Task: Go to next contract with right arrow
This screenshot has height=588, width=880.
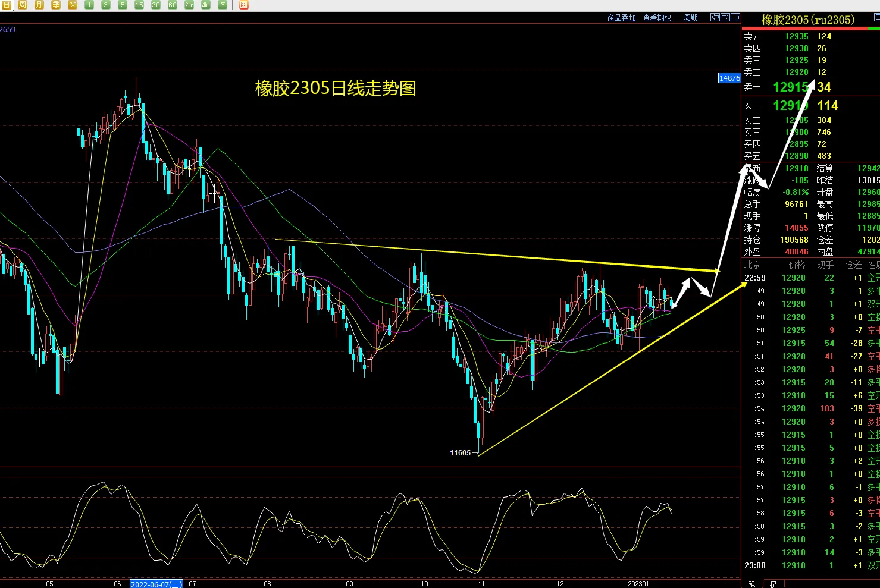Action: [725, 17]
